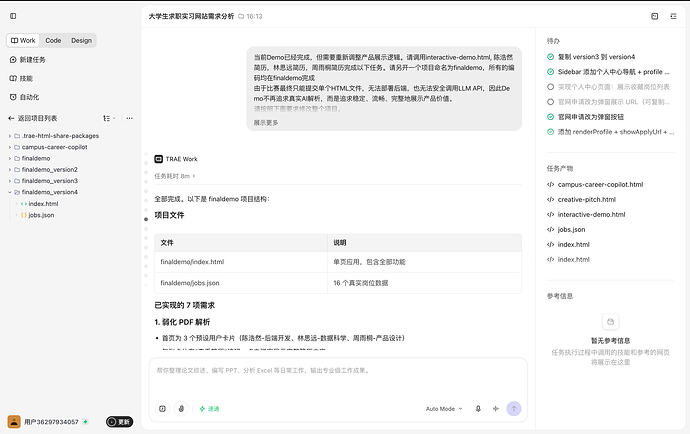Click the purple send arrow button

click(514, 408)
